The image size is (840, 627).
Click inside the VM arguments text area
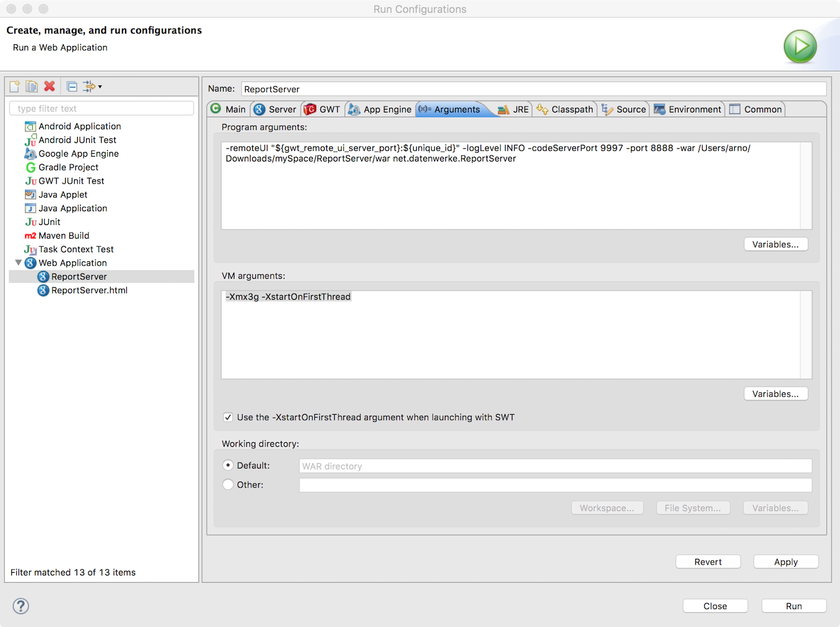click(x=511, y=335)
